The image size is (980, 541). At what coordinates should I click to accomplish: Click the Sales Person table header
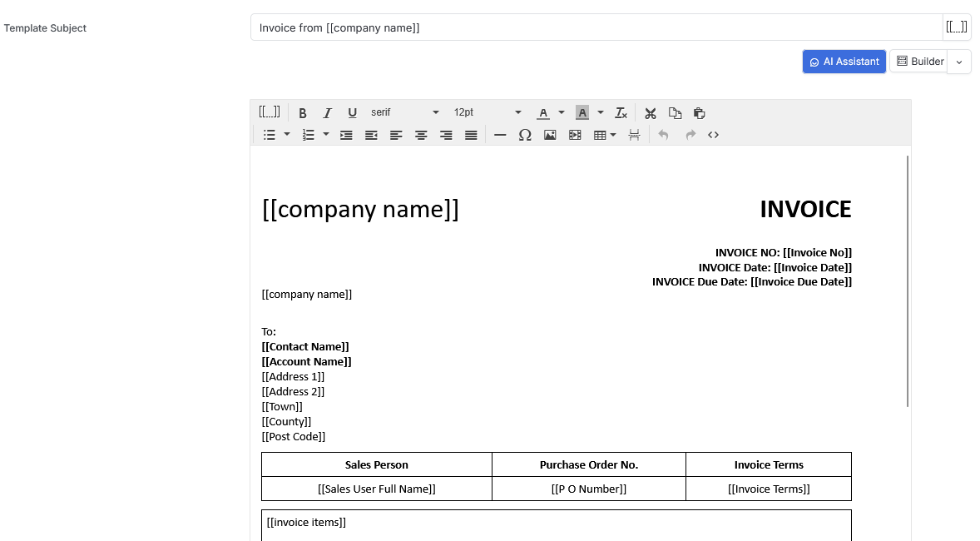[376, 464]
